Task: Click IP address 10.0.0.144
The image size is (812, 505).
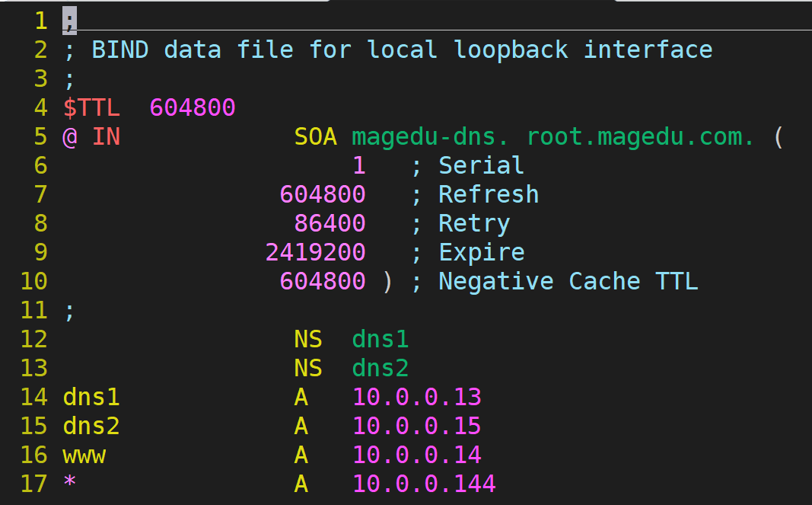Action: point(424,484)
